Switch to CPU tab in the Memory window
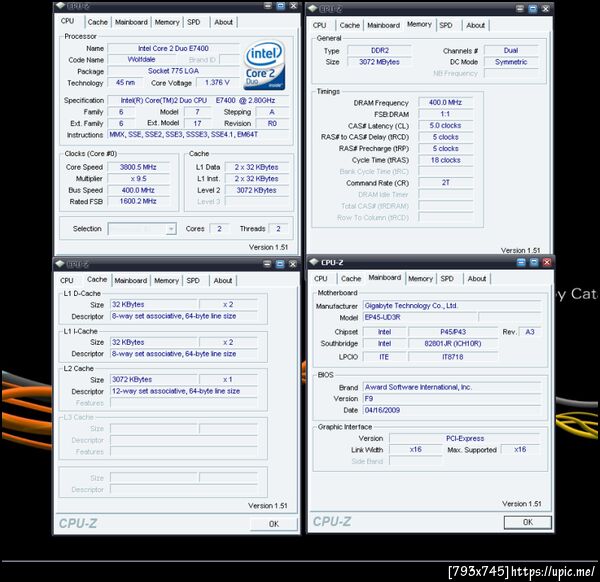 click(x=320, y=25)
